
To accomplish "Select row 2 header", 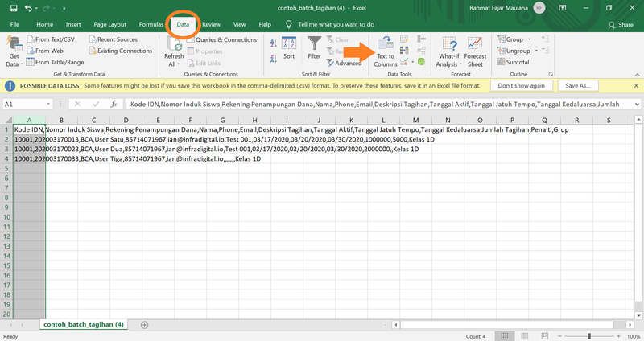I will coord(6,139).
